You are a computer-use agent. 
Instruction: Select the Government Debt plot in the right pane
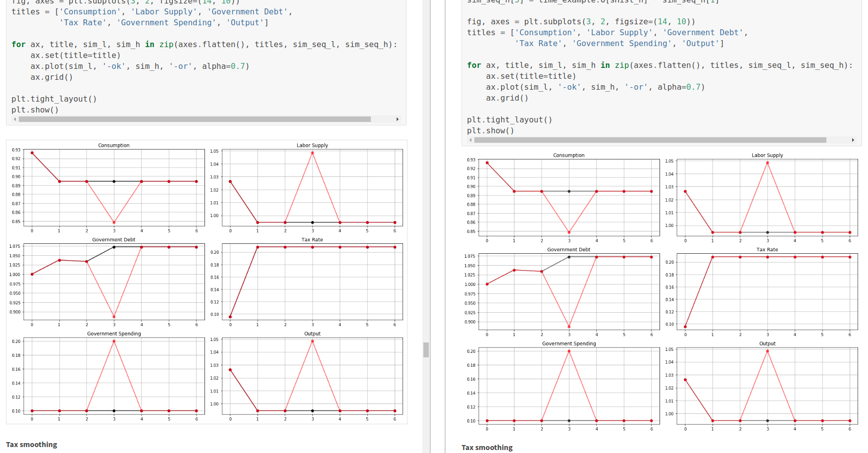[x=569, y=291]
